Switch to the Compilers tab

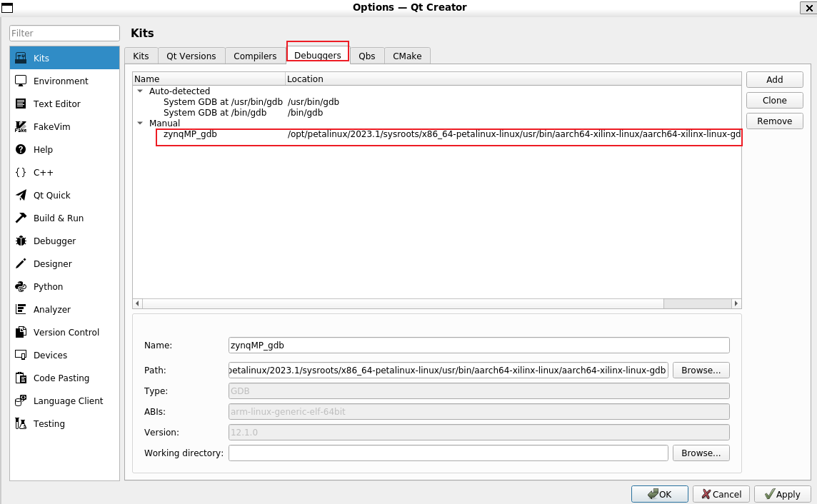(x=255, y=56)
